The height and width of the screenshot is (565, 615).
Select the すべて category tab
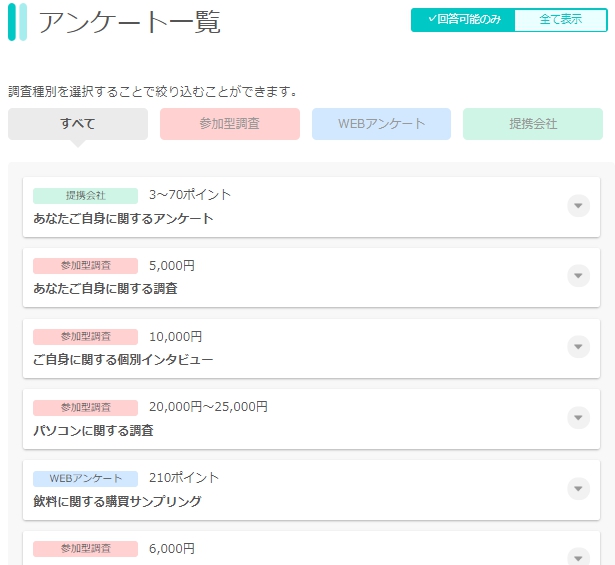tap(78, 124)
